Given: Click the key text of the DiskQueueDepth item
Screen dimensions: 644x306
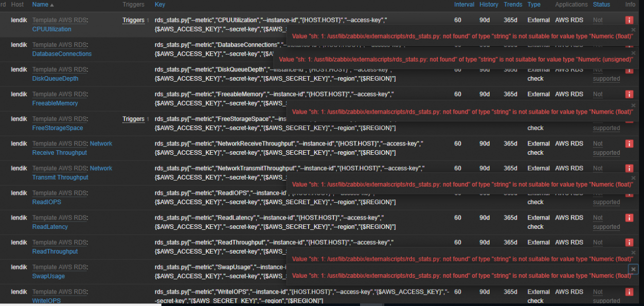Looking at the screenshot, I should [275, 74].
